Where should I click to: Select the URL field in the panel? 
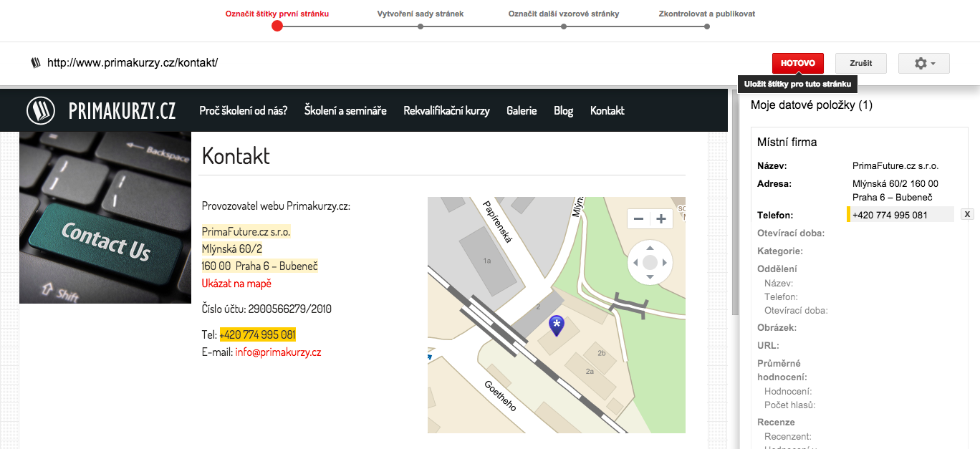pyautogui.click(x=768, y=346)
